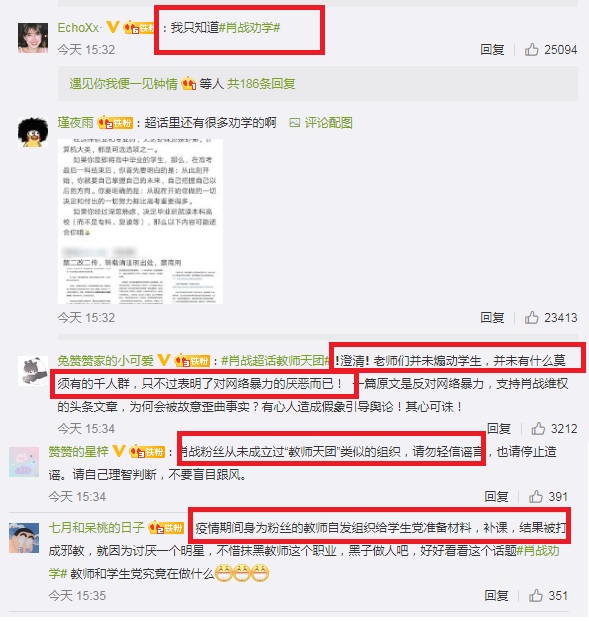Click 回复 on 赞赞的星梓's comment
Image resolution: width=589 pixels, height=621 pixels.
[496, 496]
